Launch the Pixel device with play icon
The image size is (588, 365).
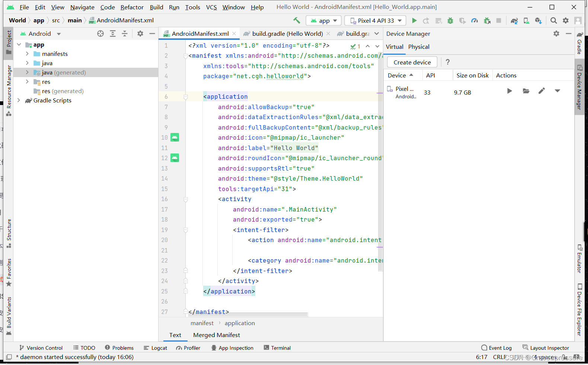509,91
